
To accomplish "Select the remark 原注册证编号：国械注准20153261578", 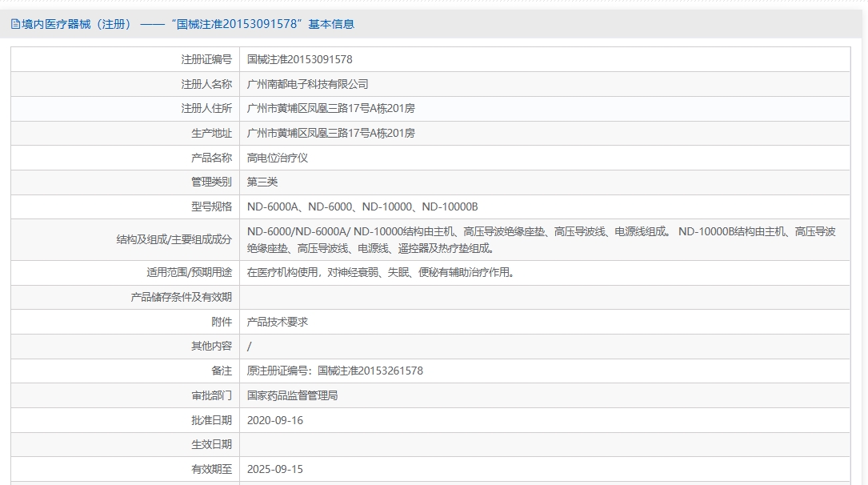I will coord(335,371).
